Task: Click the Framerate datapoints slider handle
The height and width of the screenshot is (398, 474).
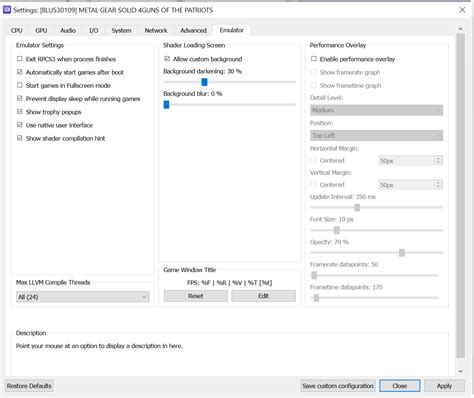Action: click(314, 275)
